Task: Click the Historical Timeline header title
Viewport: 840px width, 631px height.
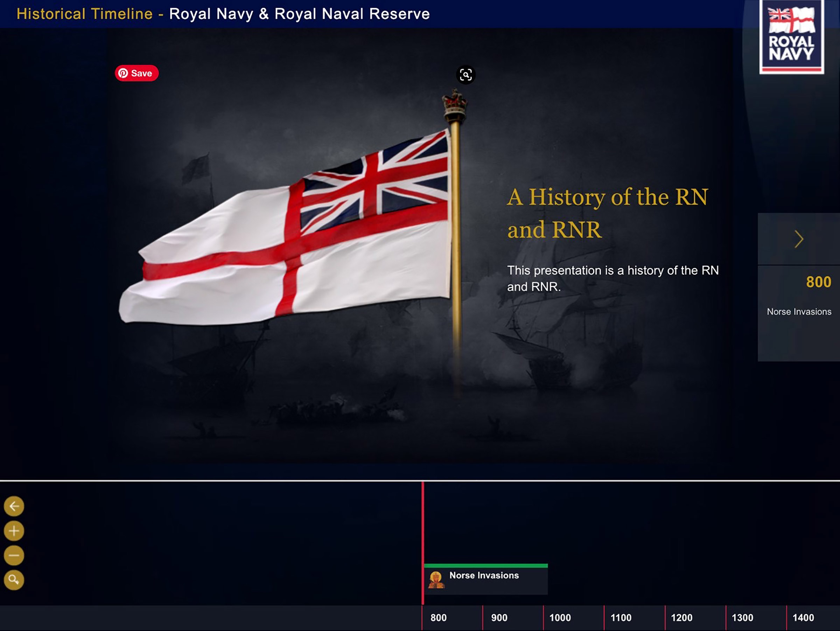Action: (223, 14)
